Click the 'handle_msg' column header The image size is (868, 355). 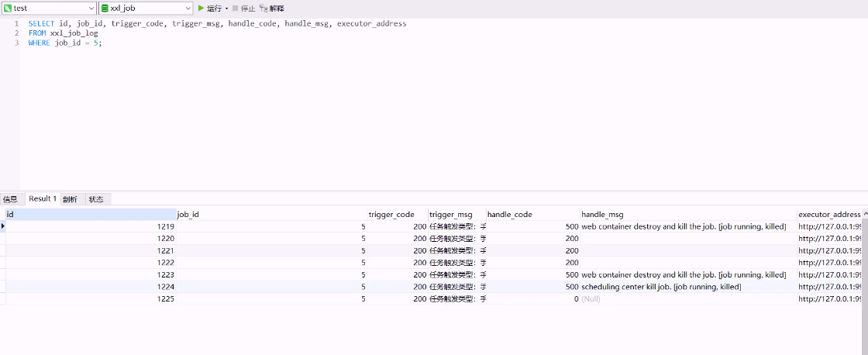coord(602,214)
